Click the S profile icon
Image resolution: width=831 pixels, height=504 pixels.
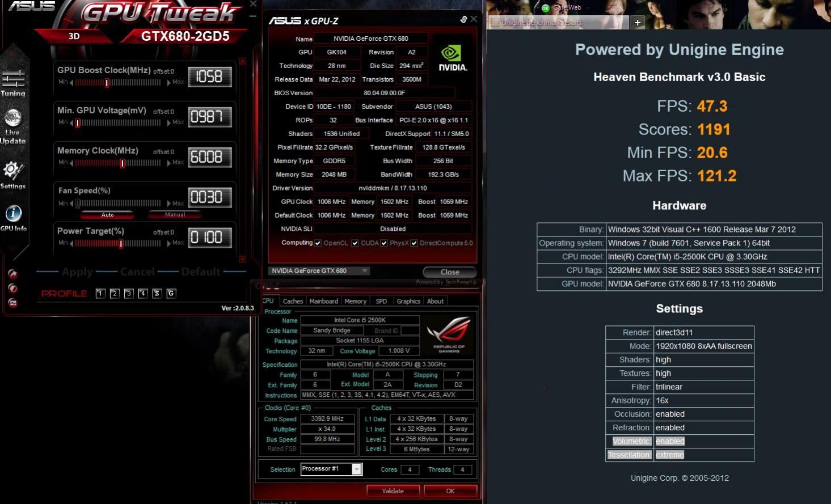coord(157,293)
